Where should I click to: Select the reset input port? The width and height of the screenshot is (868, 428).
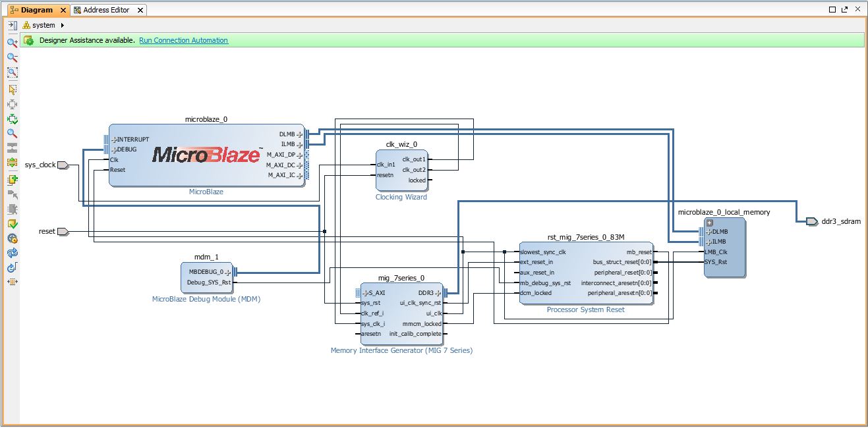click(63, 232)
